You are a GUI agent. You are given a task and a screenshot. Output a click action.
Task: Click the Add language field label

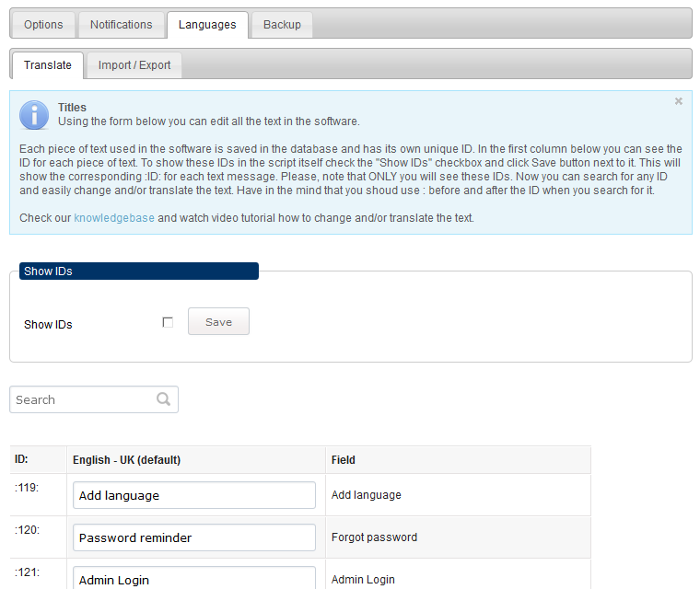pos(366,495)
